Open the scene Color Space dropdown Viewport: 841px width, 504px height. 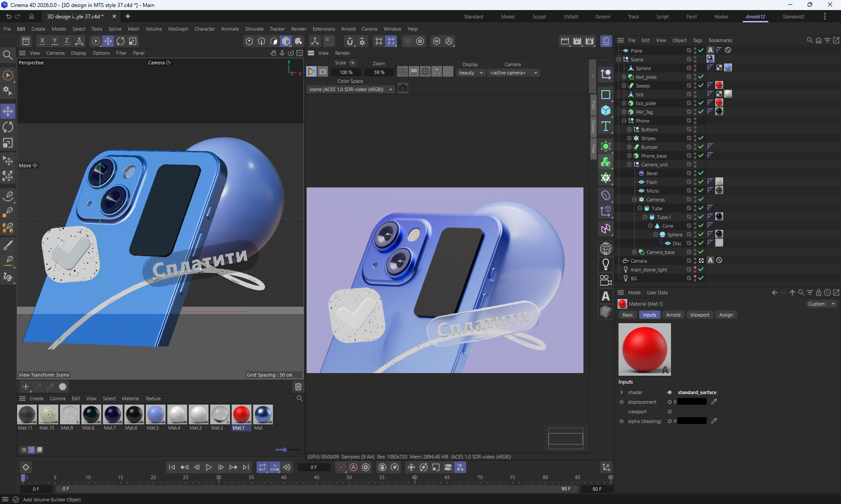tap(351, 89)
